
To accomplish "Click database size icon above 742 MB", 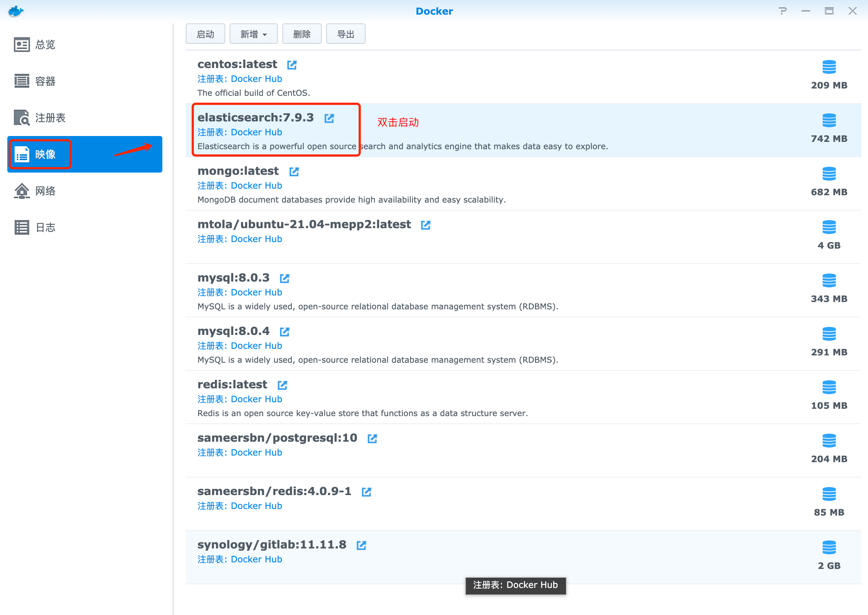I will [829, 121].
